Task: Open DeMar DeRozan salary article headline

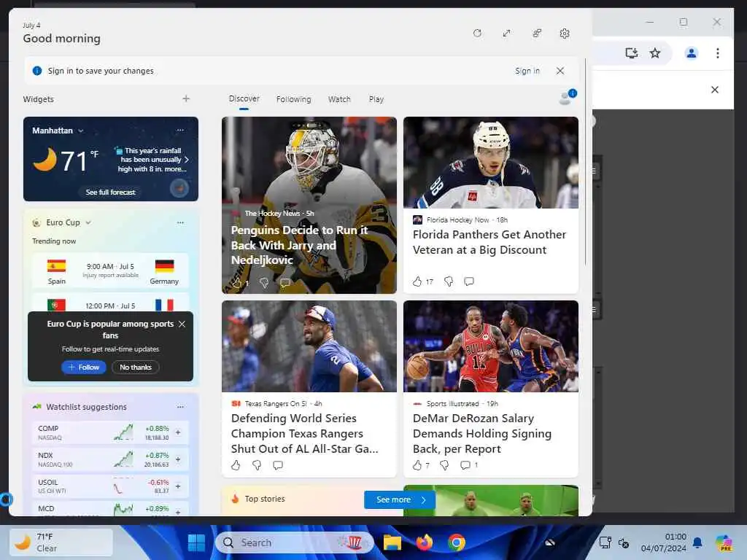Action: coord(482,433)
